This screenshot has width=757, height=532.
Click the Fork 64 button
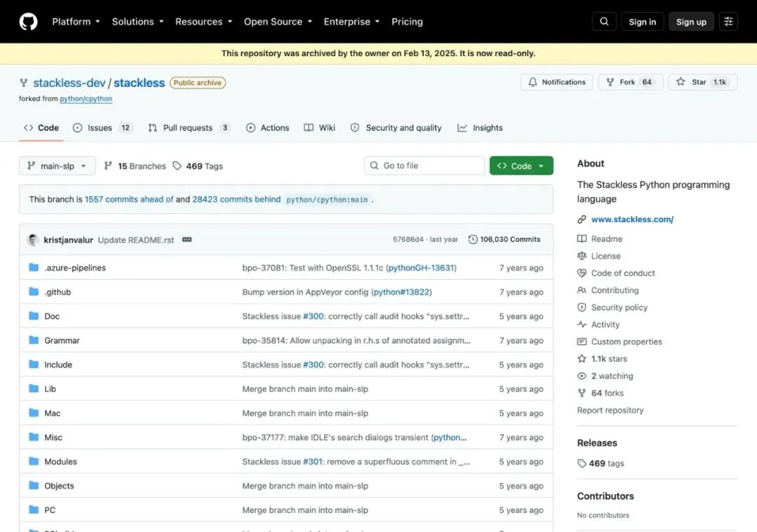click(x=631, y=82)
